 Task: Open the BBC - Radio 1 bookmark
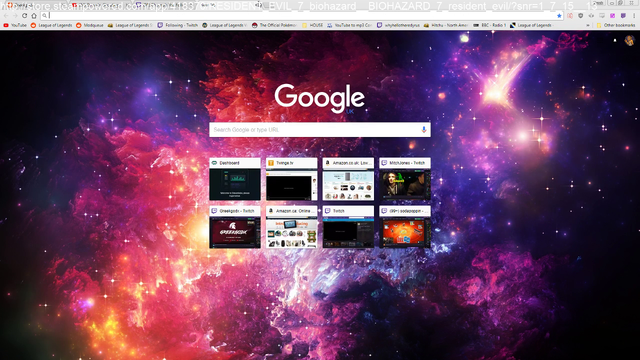[x=489, y=25]
